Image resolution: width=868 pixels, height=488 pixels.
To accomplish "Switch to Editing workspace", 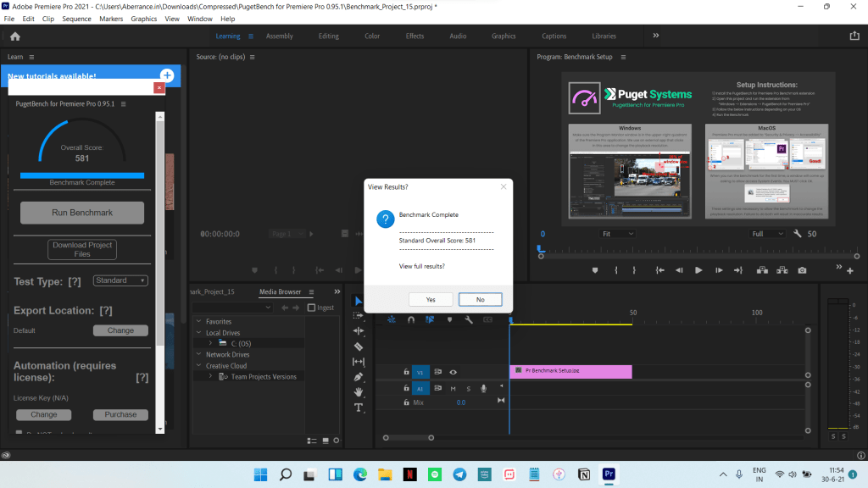I will [x=328, y=36].
